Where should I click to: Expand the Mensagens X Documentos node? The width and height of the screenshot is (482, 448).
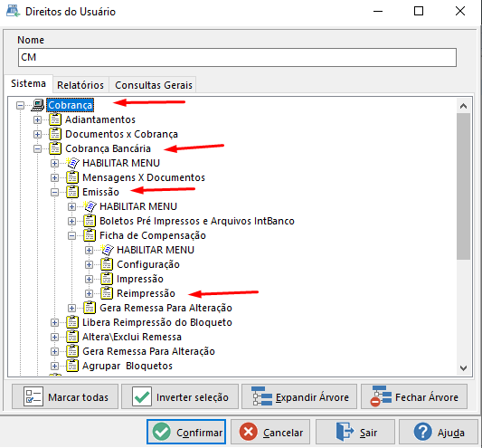tap(55, 178)
